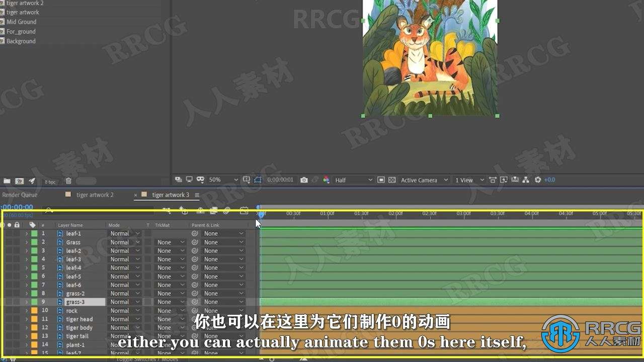Select Background item in Project panel
This screenshot has height=362, width=644.
[x=21, y=41]
